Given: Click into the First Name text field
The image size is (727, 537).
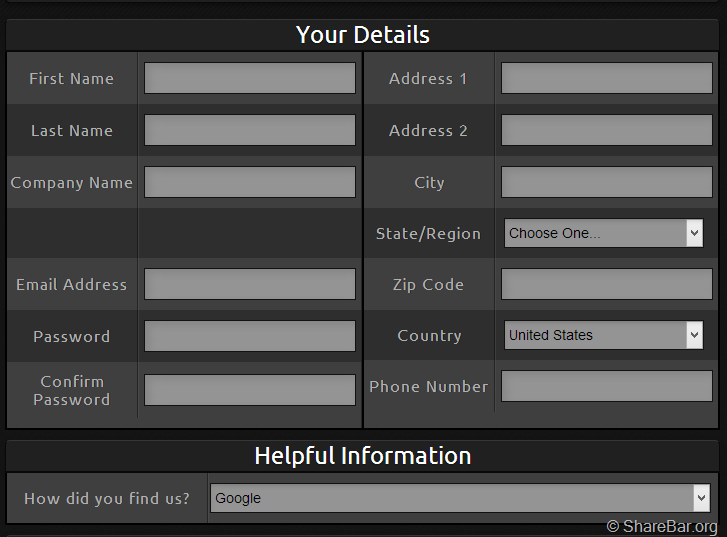Looking at the screenshot, I should pos(249,78).
